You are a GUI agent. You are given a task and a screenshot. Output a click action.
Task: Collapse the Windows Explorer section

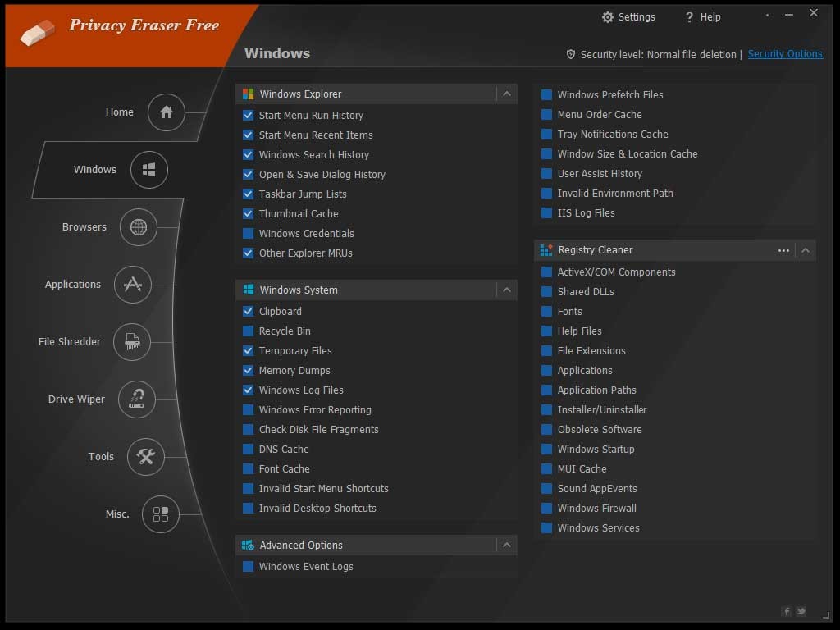click(507, 94)
